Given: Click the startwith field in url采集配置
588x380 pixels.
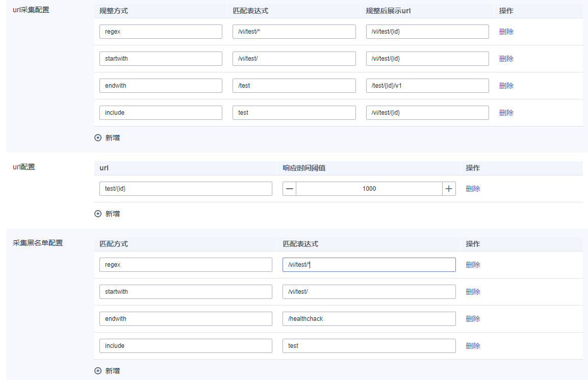Looking at the screenshot, I should click(161, 59).
